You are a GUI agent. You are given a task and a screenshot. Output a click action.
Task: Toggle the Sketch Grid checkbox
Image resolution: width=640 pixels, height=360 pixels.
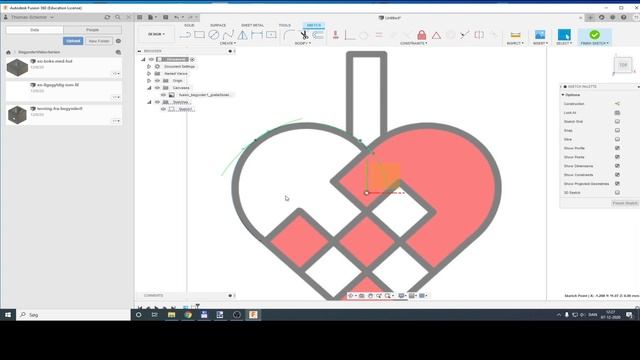click(617, 122)
